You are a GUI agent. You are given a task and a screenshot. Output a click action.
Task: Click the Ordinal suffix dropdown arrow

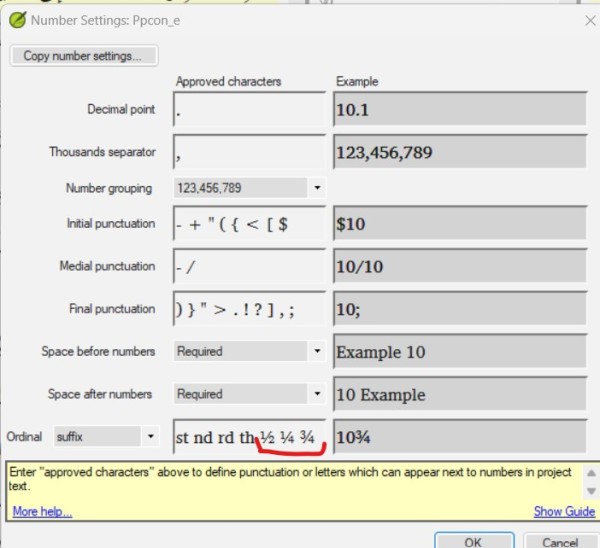coord(151,437)
